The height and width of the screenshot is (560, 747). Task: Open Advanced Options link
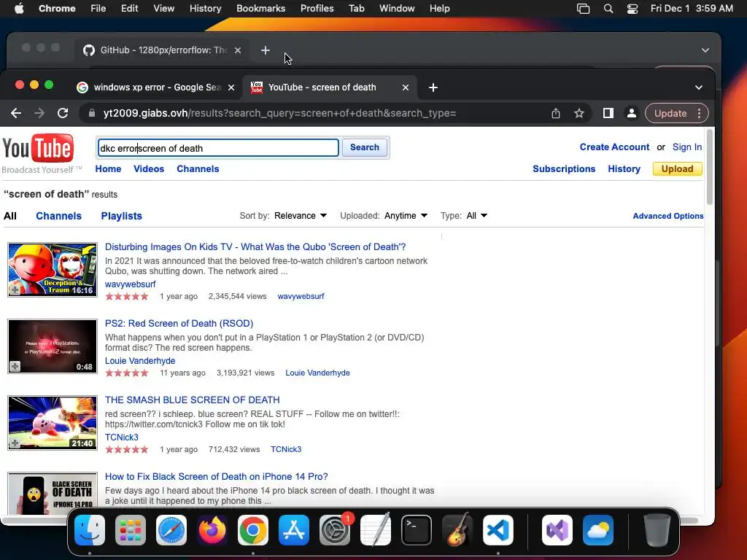(668, 216)
